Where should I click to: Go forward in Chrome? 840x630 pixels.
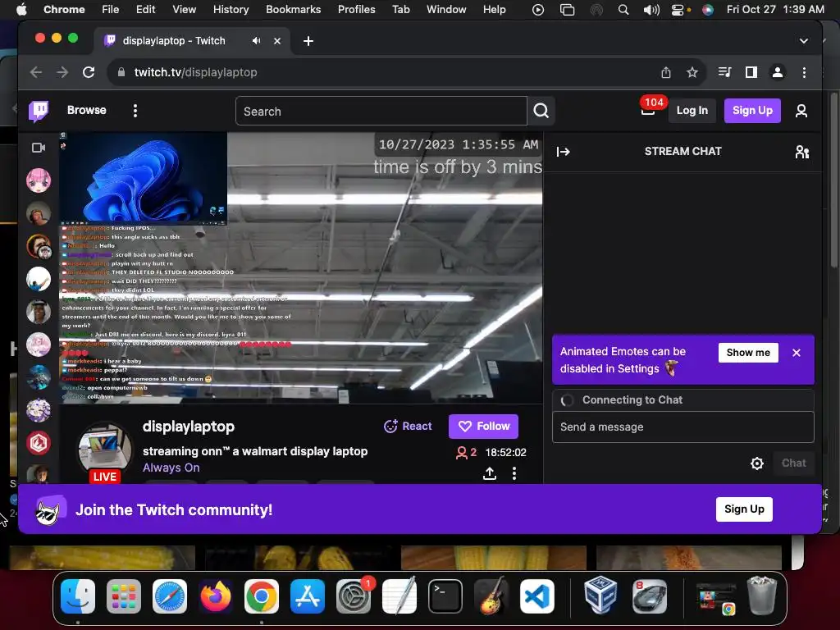[x=62, y=72]
